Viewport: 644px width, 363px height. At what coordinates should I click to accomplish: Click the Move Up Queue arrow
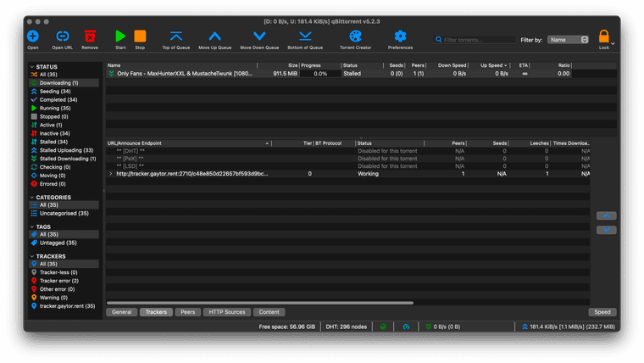(x=214, y=36)
